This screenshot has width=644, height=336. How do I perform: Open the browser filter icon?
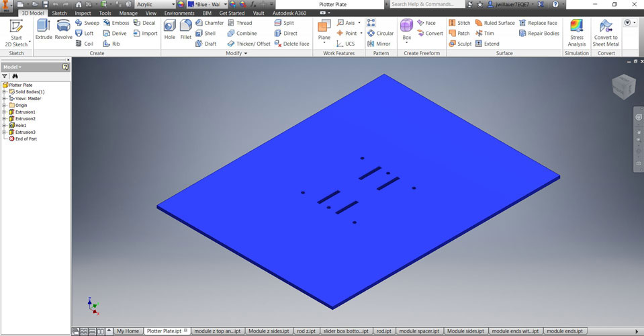click(x=5, y=76)
